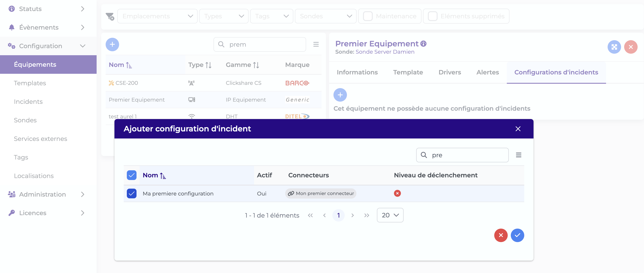Click the equipment search field containing prem

(260, 44)
